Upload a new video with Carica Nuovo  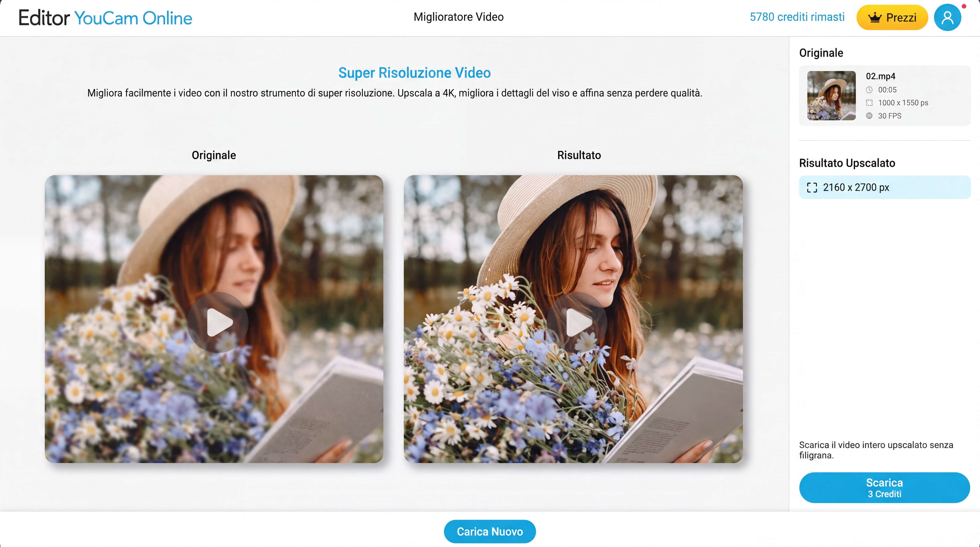pyautogui.click(x=490, y=531)
